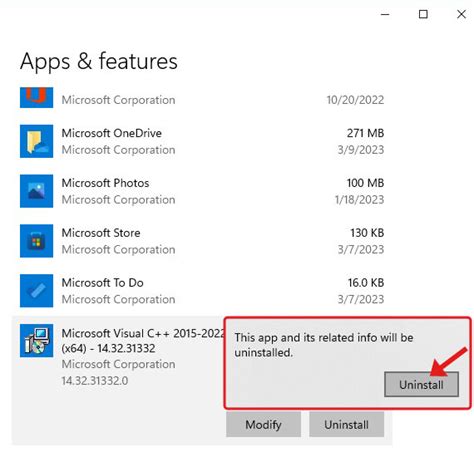Select the Microsoft To Do entry name
The height and width of the screenshot is (452, 474).
[x=103, y=283]
